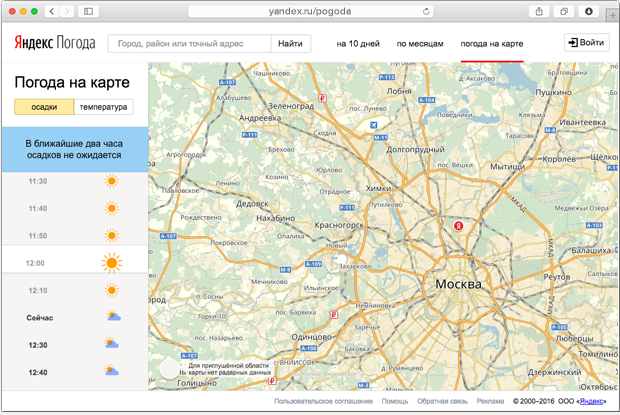Select 12:40 time marker
Image resolution: width=620 pixels, height=415 pixels.
pos(38,372)
